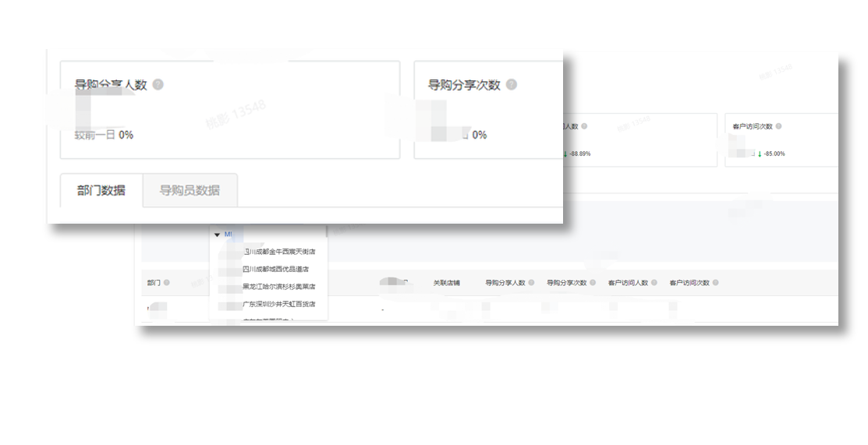
Task: Click help icon next to 部门 column header
Action: pyautogui.click(x=167, y=283)
